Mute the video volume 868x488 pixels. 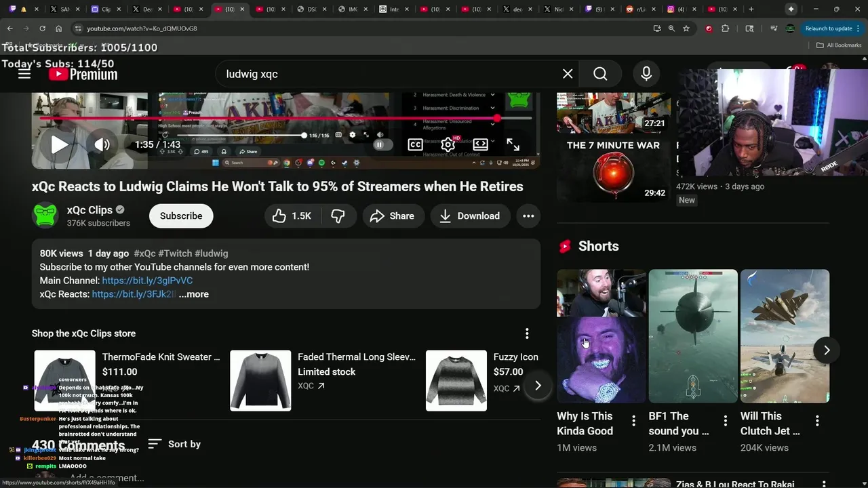pos(102,144)
